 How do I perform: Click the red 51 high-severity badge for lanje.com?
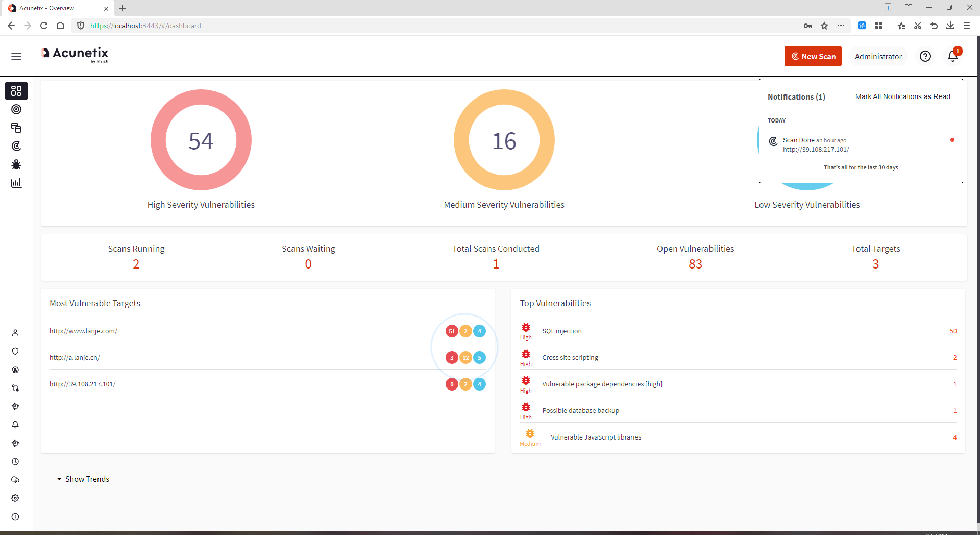click(452, 331)
